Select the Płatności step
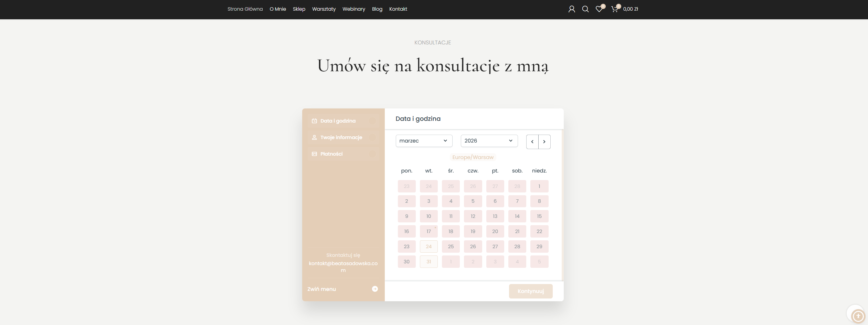868x325 pixels. 331,154
